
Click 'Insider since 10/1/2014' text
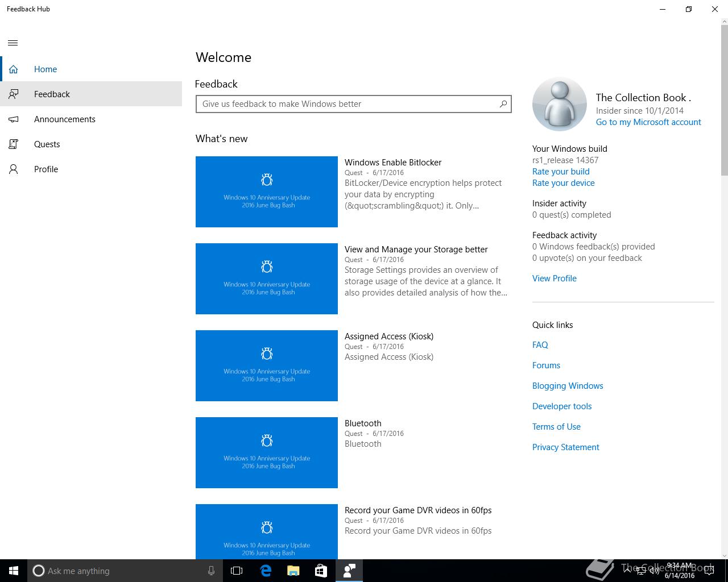[x=640, y=111]
